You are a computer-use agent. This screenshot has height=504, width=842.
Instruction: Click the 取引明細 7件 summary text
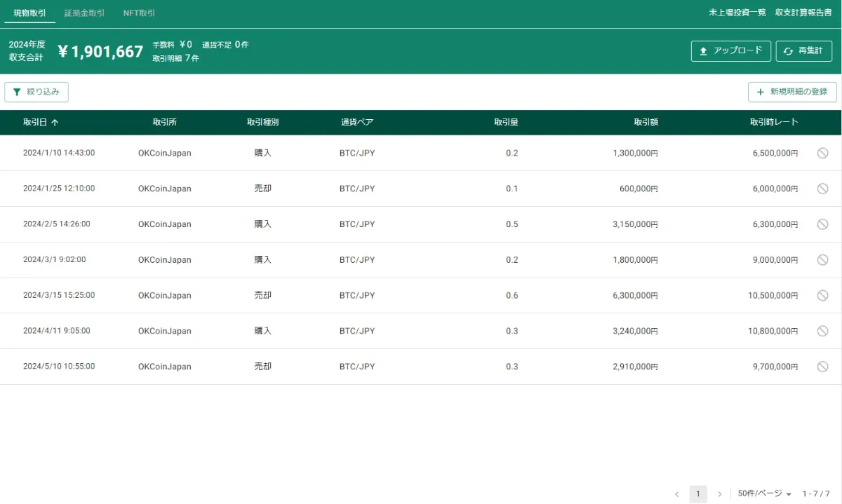[x=175, y=58]
